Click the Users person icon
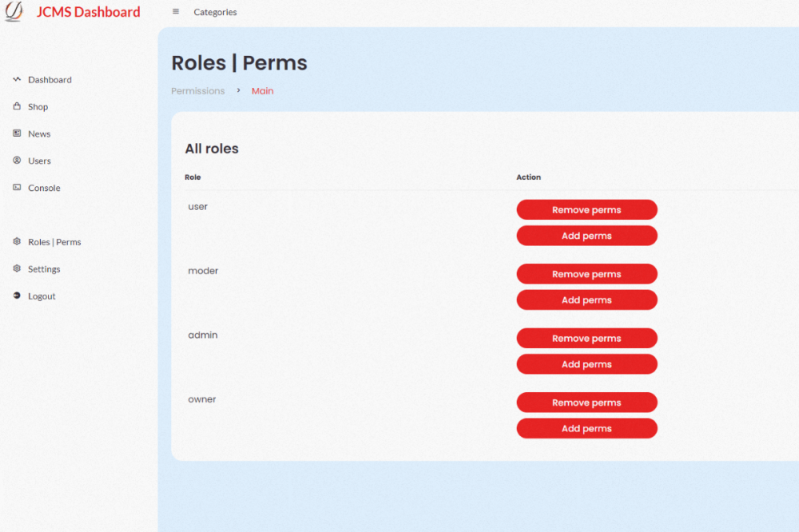The image size is (799, 532). pos(17,161)
